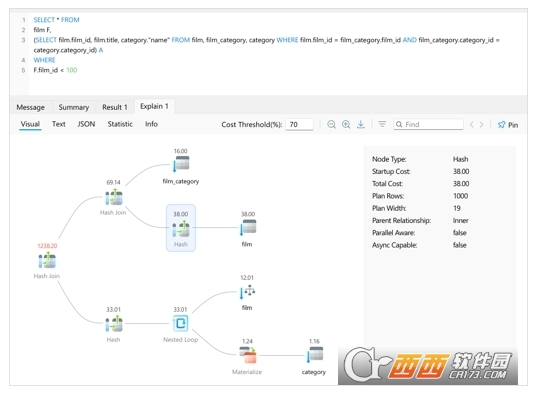The image size is (538, 395).
Task: Select the Hash node costing 33.01
Action: [x=114, y=324]
